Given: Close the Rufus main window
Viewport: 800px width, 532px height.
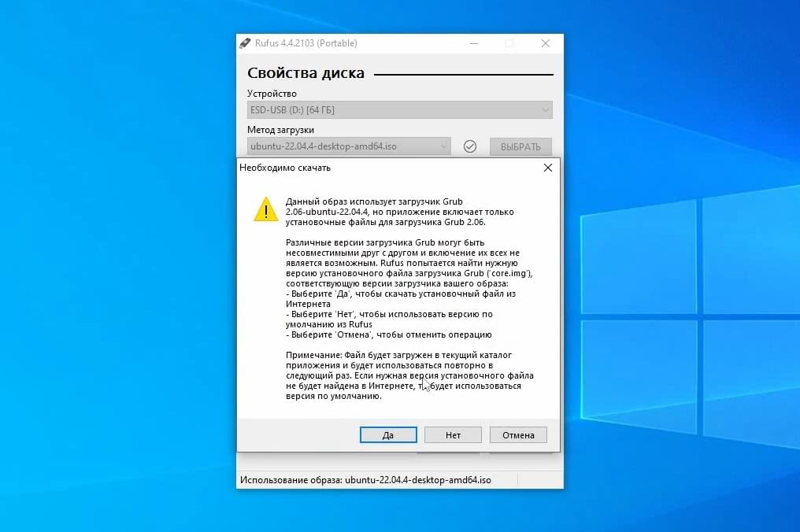Looking at the screenshot, I should (x=546, y=43).
